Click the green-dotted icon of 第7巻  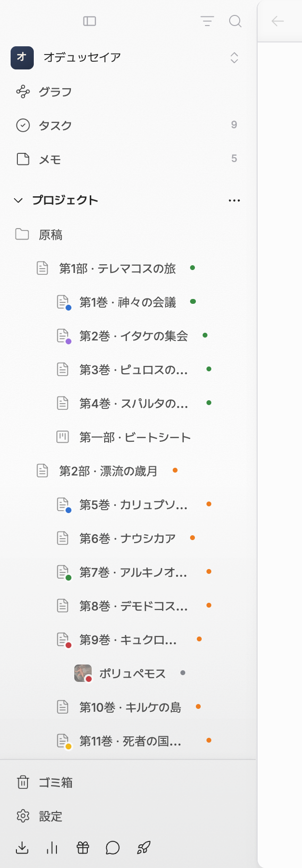64,572
